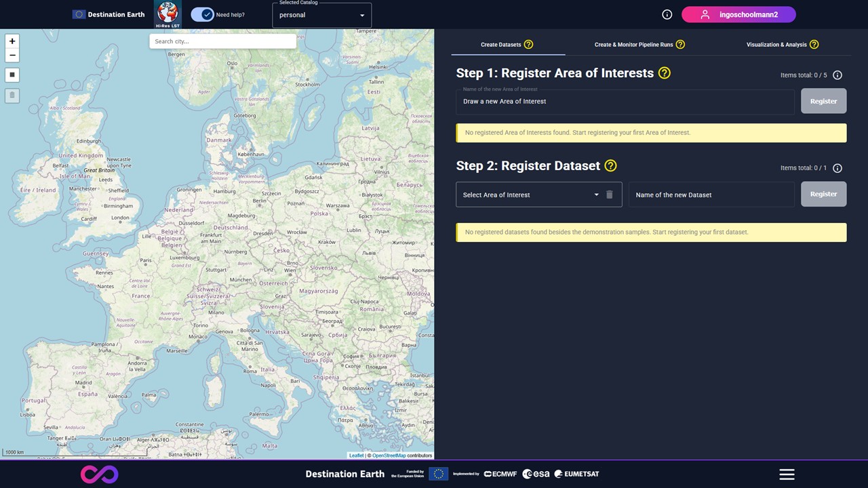This screenshot has height=488, width=868.
Task: Select the draw rectangle tool
Action: tap(12, 75)
